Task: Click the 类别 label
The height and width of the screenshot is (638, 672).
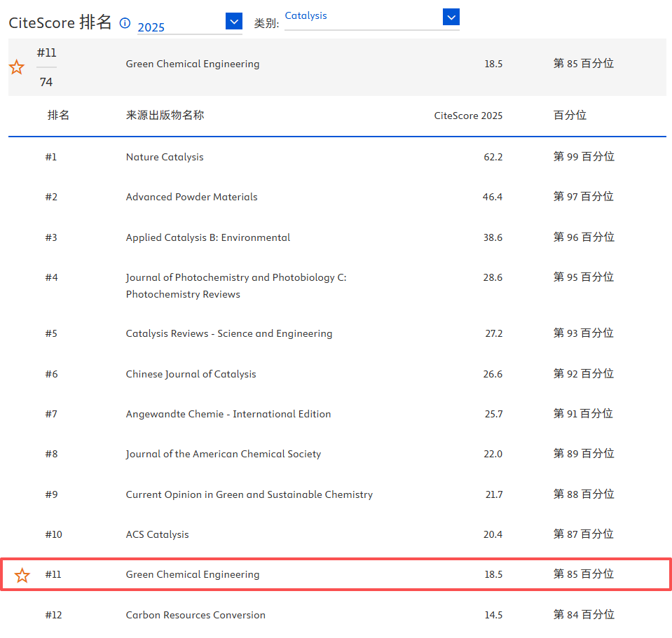Action: (266, 23)
